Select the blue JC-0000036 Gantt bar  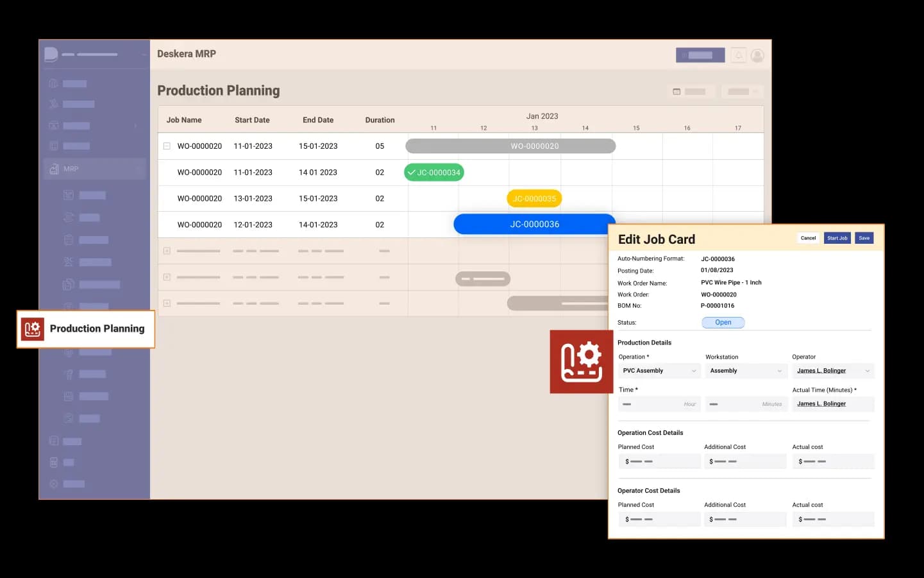(534, 225)
